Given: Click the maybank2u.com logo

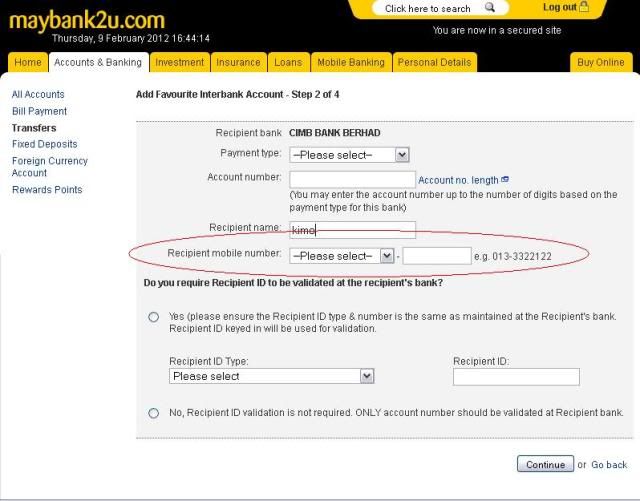Looking at the screenshot, I should click(x=86, y=20).
